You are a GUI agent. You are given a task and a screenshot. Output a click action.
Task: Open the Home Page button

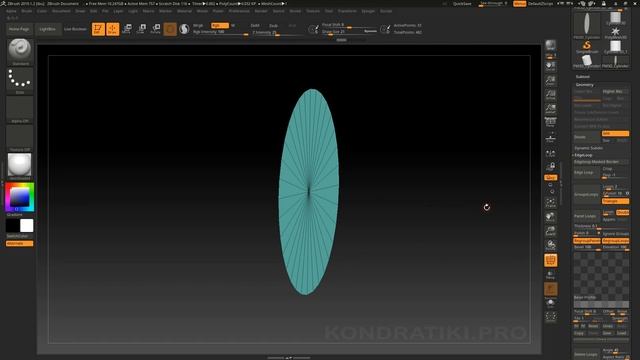19,29
